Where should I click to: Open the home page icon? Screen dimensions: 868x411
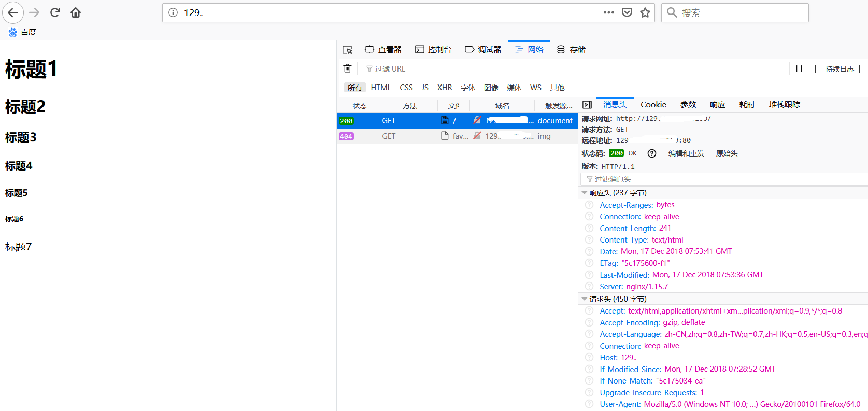click(x=76, y=12)
